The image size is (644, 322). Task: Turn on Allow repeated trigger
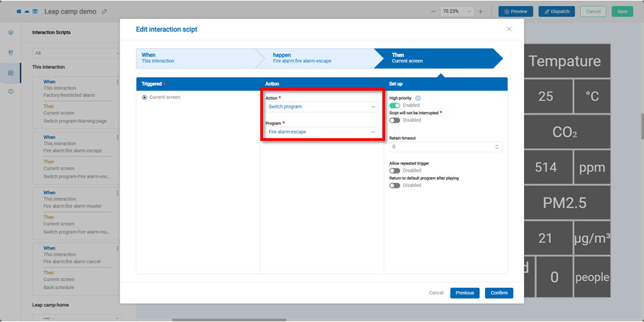(x=394, y=170)
